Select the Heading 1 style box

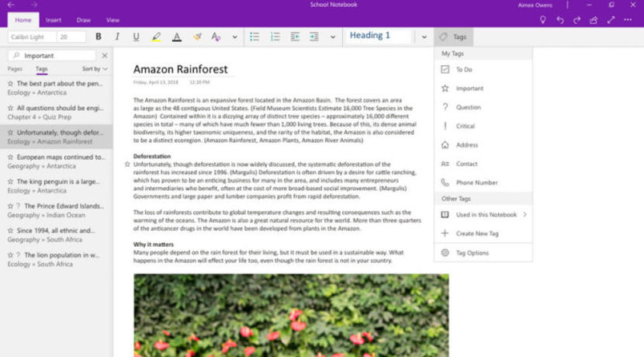click(x=379, y=36)
